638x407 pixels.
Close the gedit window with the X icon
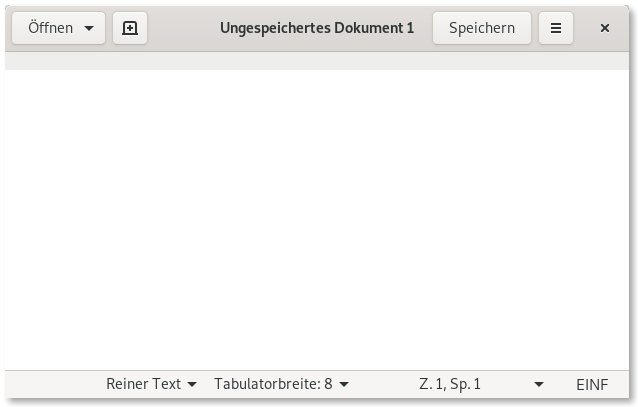click(x=605, y=28)
